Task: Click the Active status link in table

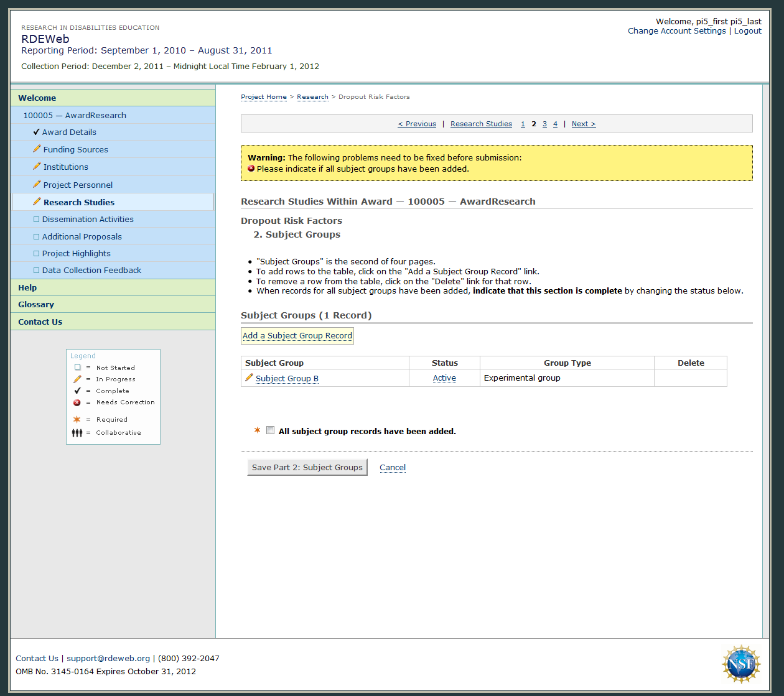Action: tap(444, 378)
